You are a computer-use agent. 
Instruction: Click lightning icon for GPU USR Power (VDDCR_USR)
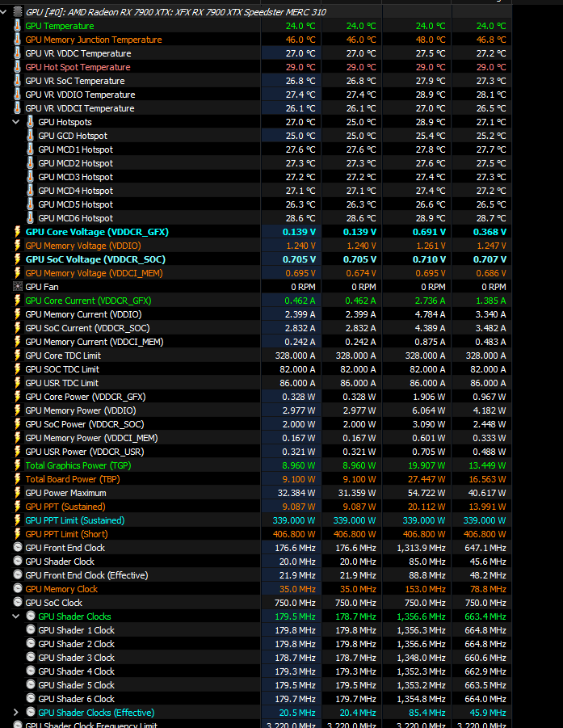[x=17, y=452]
